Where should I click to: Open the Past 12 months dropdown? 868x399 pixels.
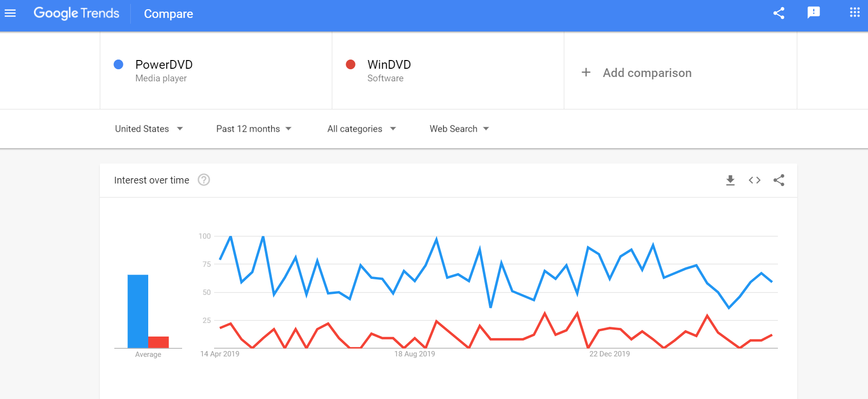click(x=254, y=129)
